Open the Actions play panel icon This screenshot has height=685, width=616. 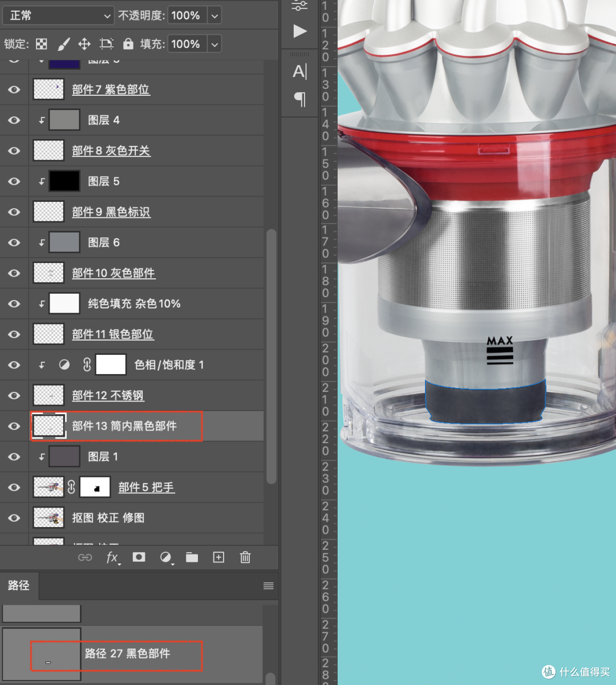[x=300, y=31]
